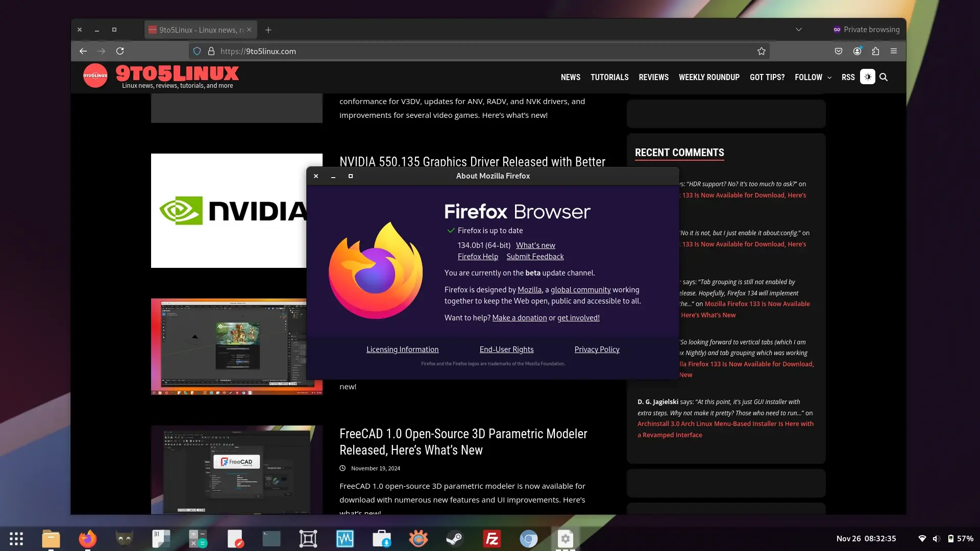
Task: Open the TUTORIALS menu item
Action: click(609, 77)
